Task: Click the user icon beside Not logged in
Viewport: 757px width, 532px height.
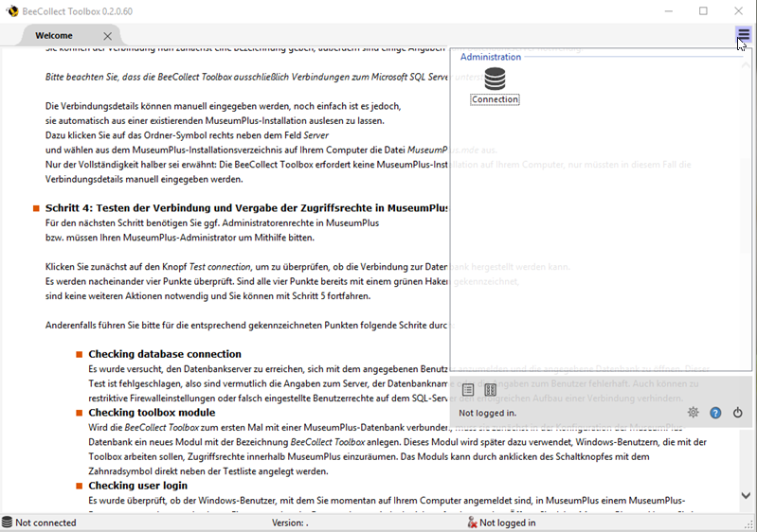Action: (472, 523)
